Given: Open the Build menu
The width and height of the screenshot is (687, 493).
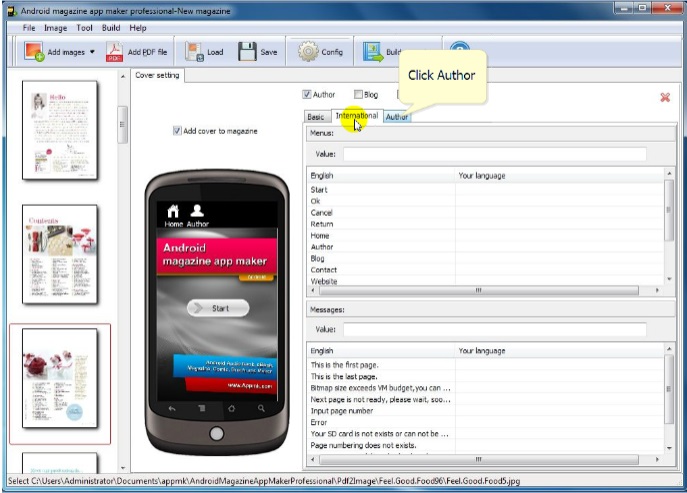Looking at the screenshot, I should pos(111,28).
